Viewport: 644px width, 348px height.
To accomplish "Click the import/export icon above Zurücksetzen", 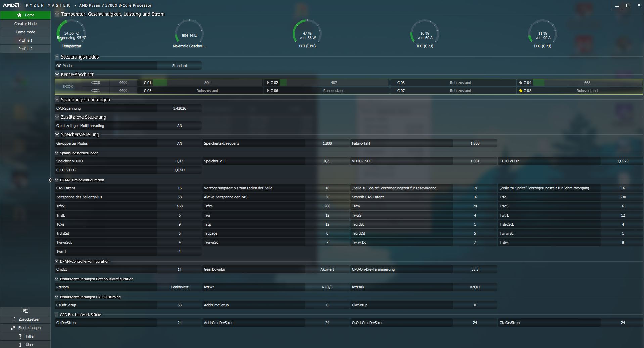I will [x=26, y=311].
